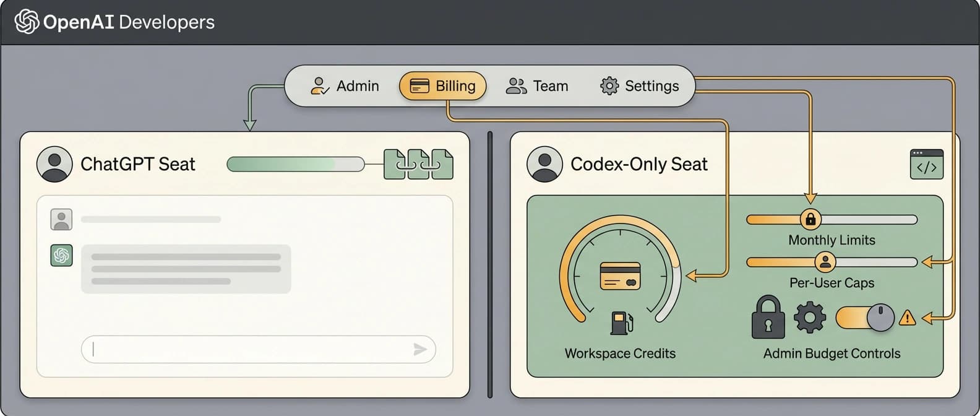Adjust the Monthly Limits slider lock handle
980x416 pixels.
pyautogui.click(x=810, y=219)
